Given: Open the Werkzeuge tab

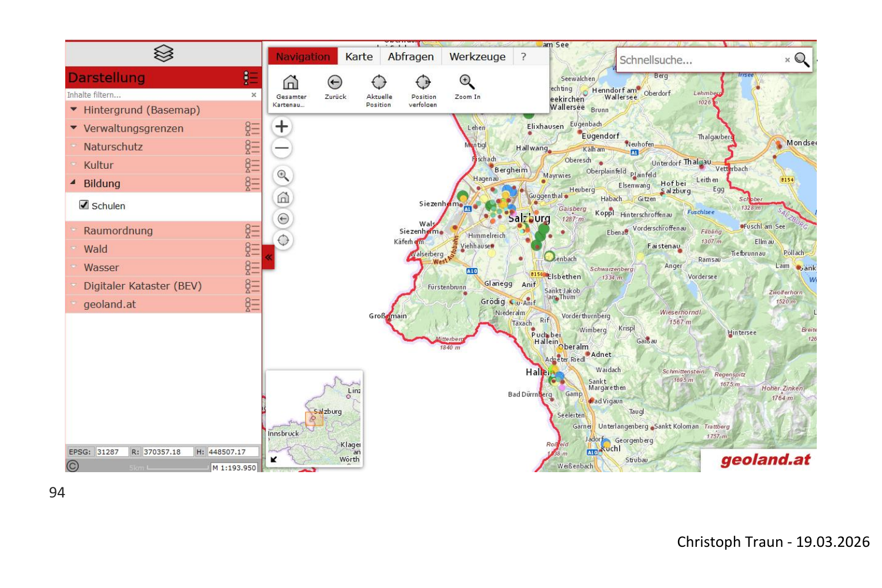Looking at the screenshot, I should [x=477, y=56].
